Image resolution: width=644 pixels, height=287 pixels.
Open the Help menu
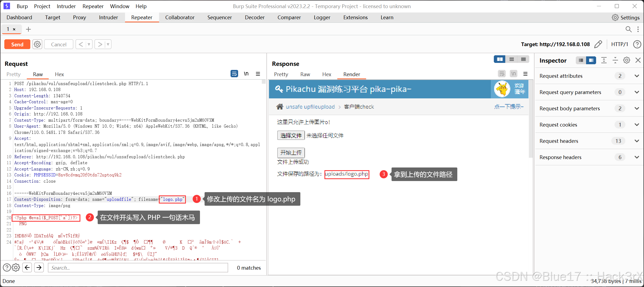tap(141, 6)
